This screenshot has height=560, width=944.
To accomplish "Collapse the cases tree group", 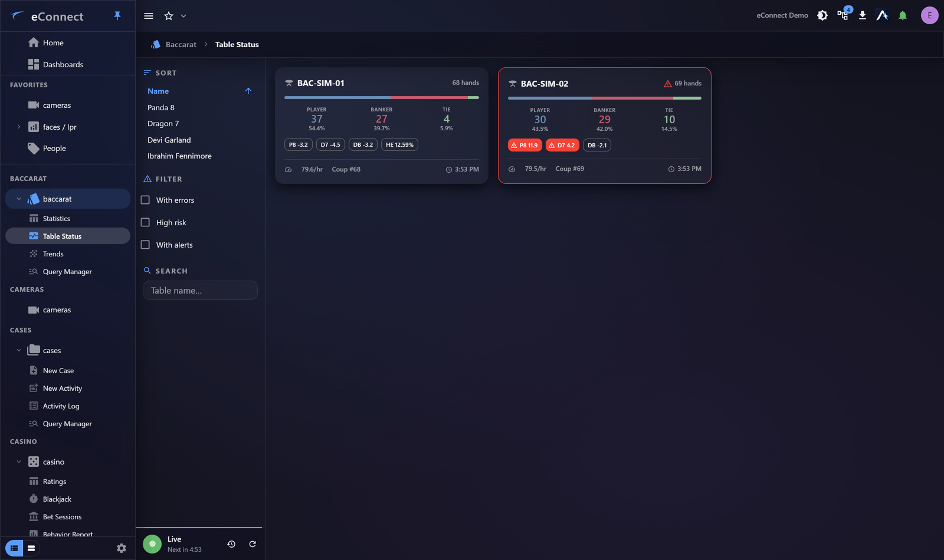I will 19,350.
